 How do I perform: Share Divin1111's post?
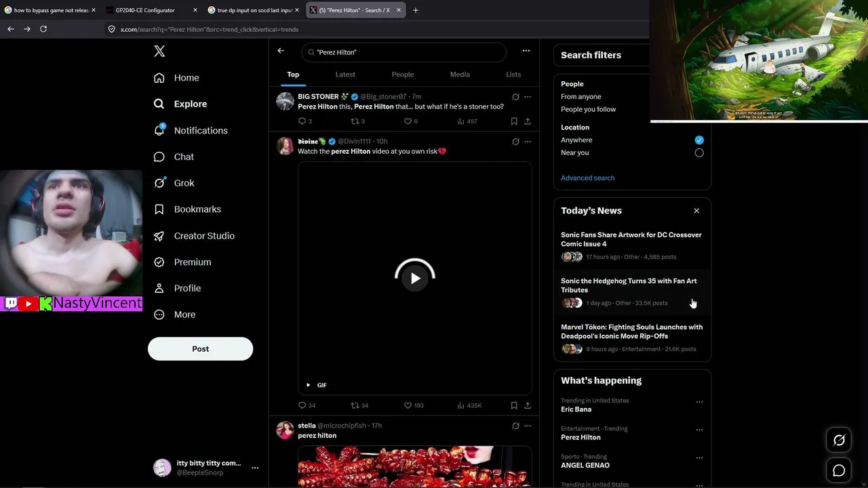(528, 405)
